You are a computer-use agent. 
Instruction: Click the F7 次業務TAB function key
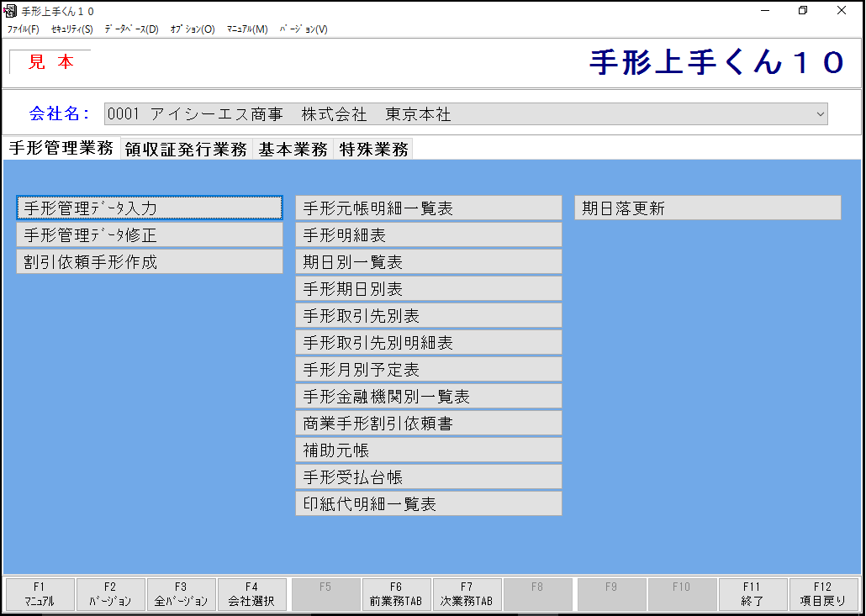point(467,594)
